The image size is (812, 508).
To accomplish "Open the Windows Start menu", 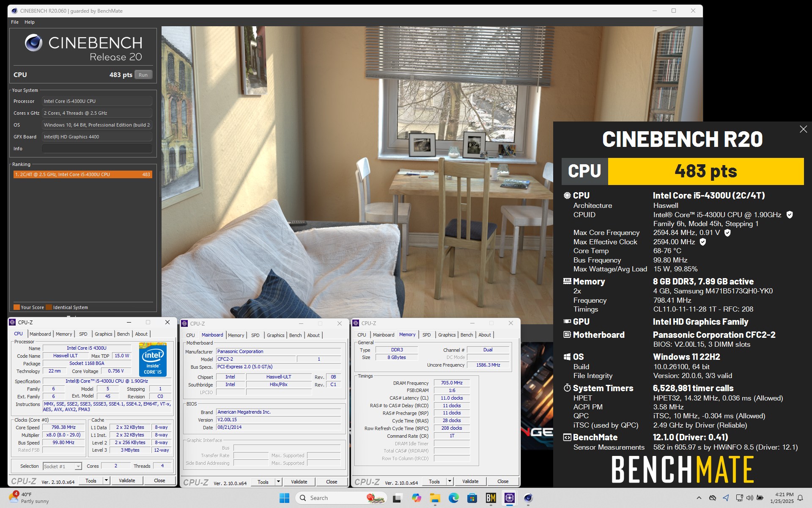I will click(284, 498).
